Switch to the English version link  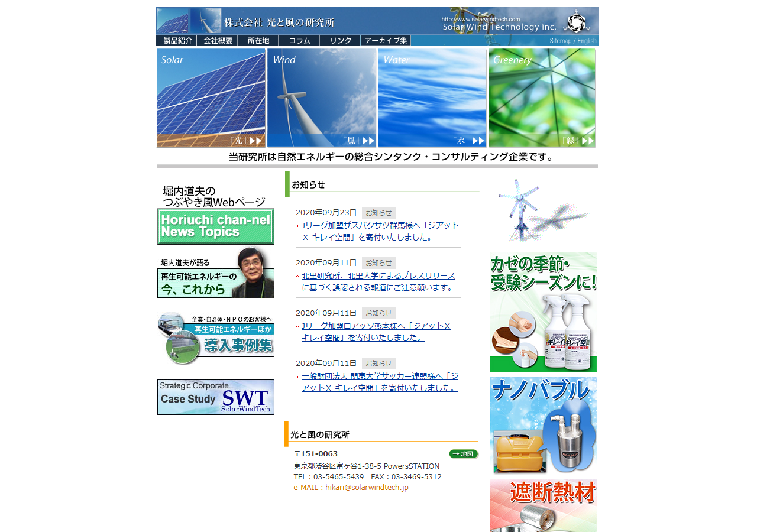(587, 41)
